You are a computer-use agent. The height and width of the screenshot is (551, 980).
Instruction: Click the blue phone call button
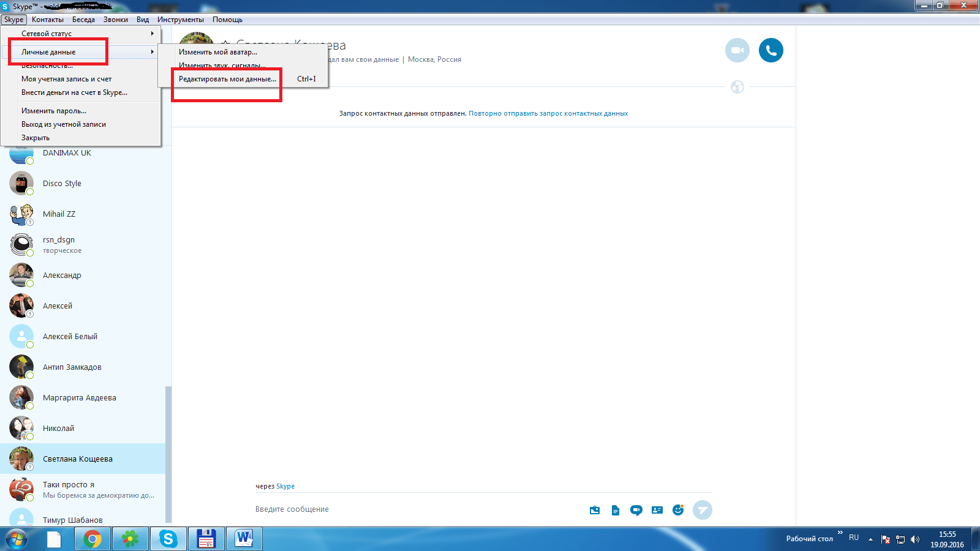coord(771,50)
